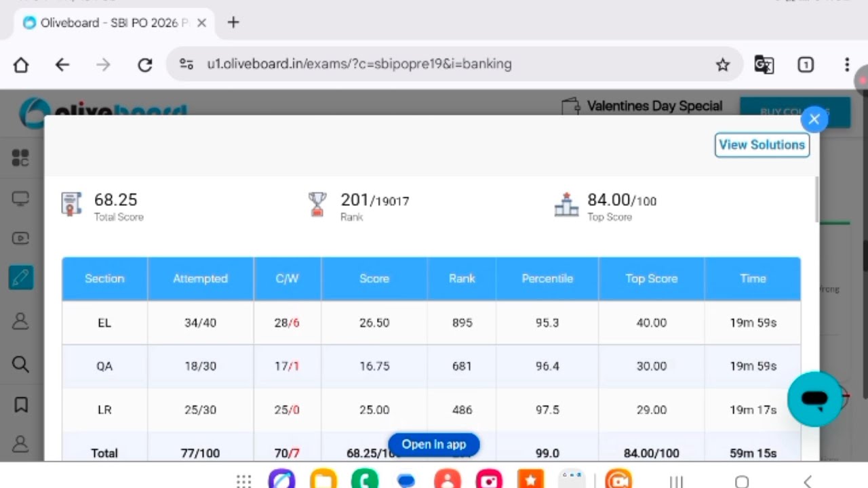Close the Oliveboard browser tab

tap(201, 22)
